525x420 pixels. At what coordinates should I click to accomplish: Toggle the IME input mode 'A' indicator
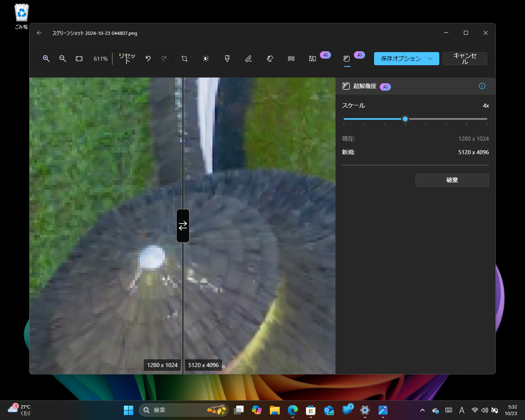click(x=461, y=410)
